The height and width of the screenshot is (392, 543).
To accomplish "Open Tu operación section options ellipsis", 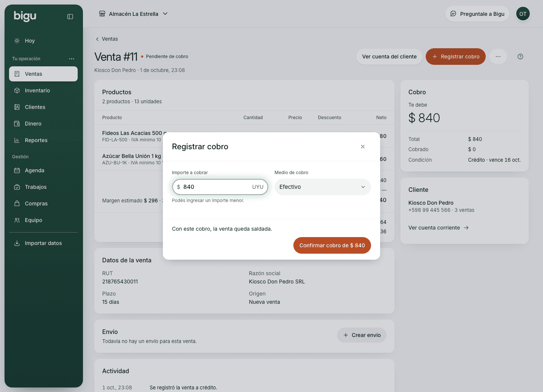I will click(x=72, y=59).
